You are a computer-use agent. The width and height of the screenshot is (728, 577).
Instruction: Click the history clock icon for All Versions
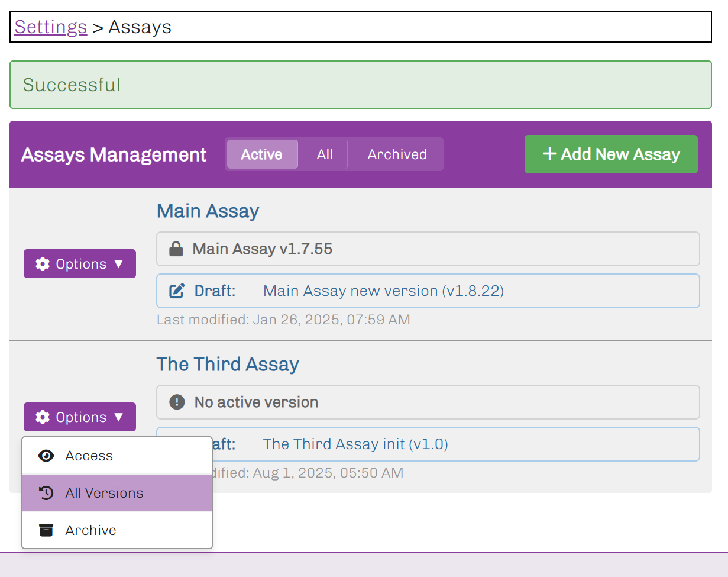(46, 493)
